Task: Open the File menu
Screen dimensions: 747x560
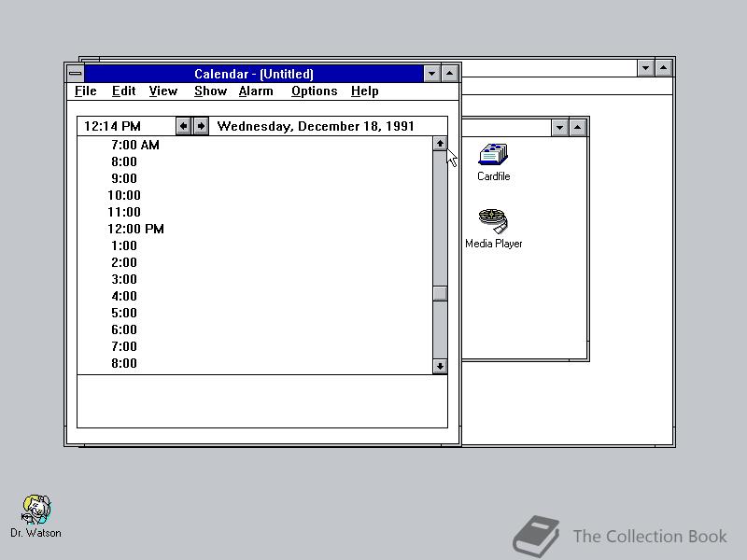Action: tap(86, 91)
